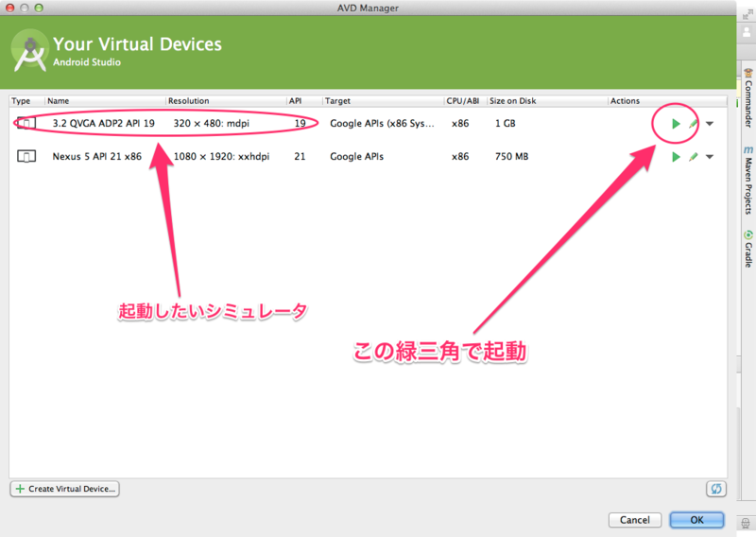Click the '750 MB' size cell

511,156
